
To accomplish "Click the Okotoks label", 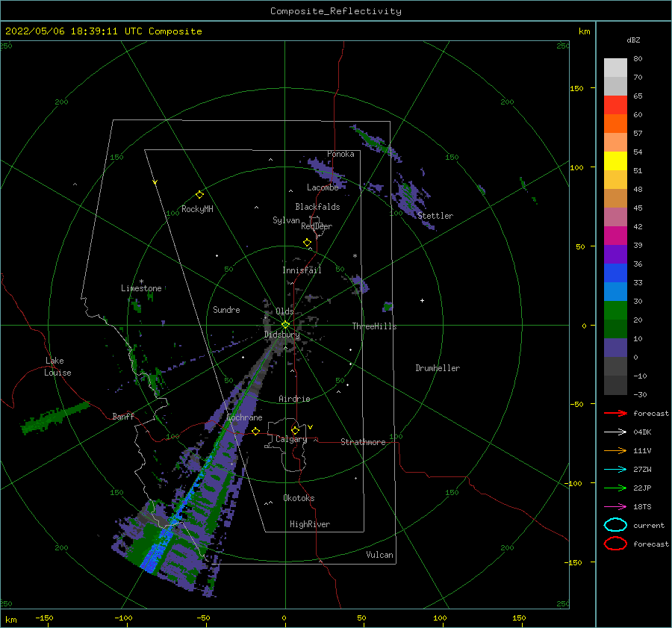I will 299,498.
